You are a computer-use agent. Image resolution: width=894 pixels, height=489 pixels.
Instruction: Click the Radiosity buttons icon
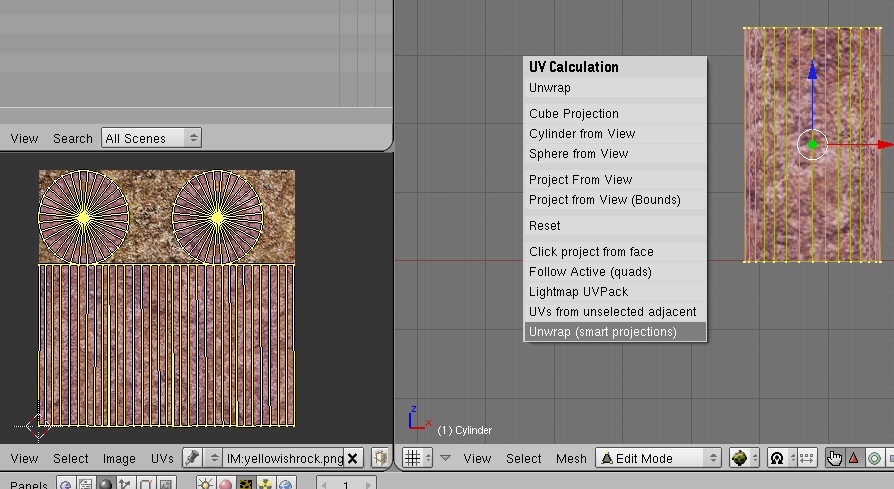(266, 484)
